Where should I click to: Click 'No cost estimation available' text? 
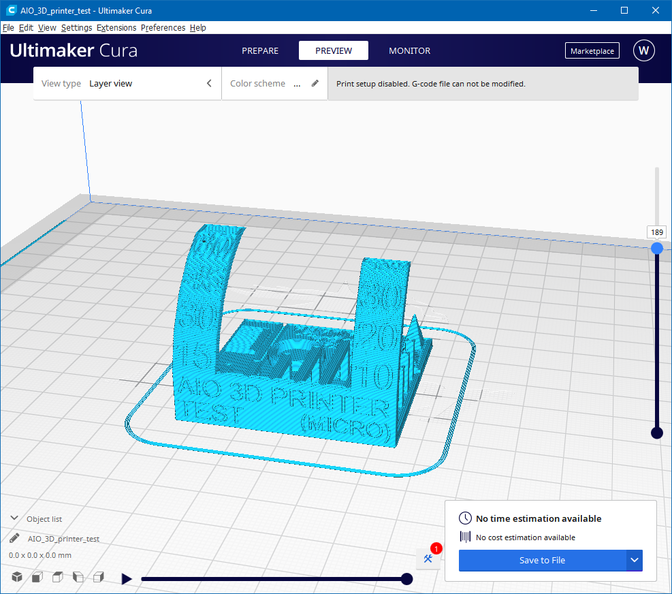click(525, 537)
